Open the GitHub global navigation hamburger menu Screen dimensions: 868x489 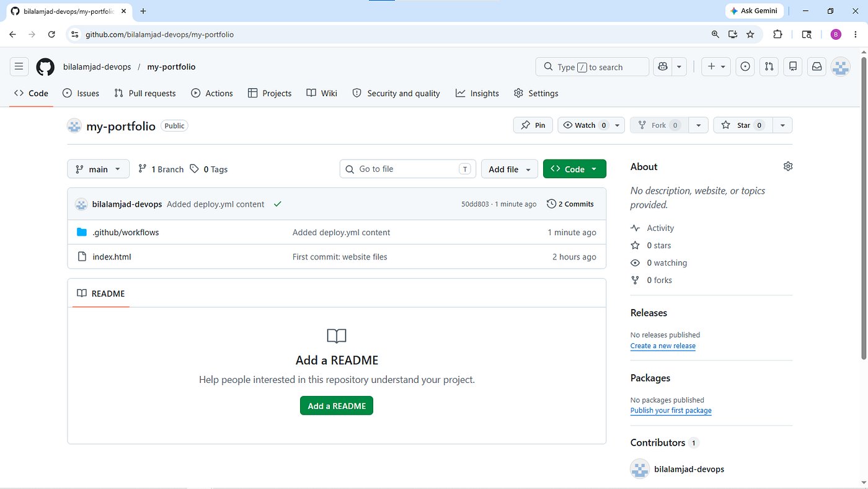click(x=19, y=66)
